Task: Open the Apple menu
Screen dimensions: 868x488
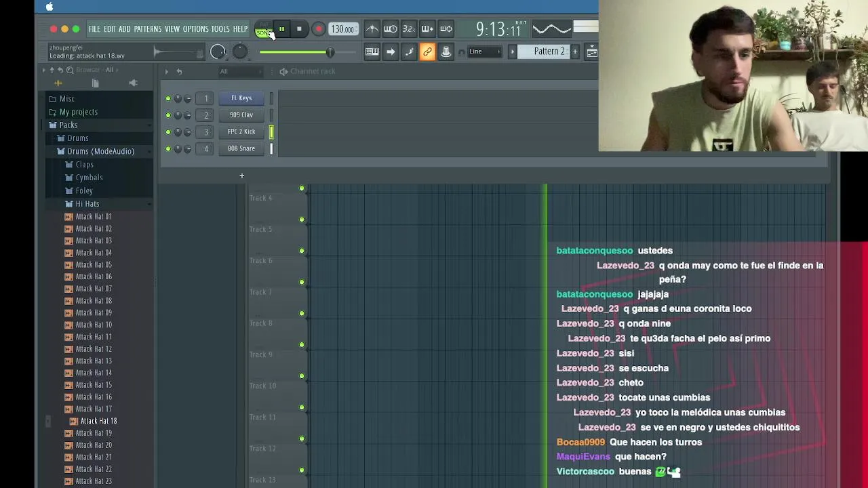Action: pos(50,7)
